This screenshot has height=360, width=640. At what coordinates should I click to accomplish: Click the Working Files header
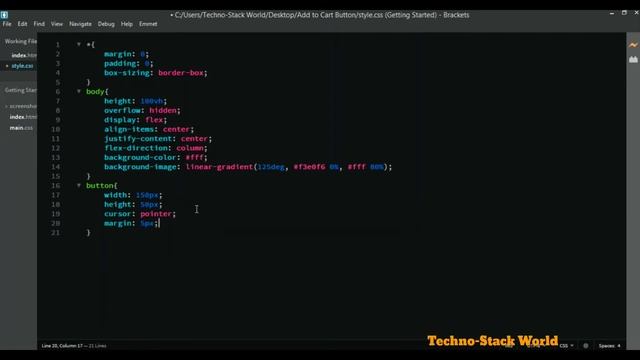(20, 41)
